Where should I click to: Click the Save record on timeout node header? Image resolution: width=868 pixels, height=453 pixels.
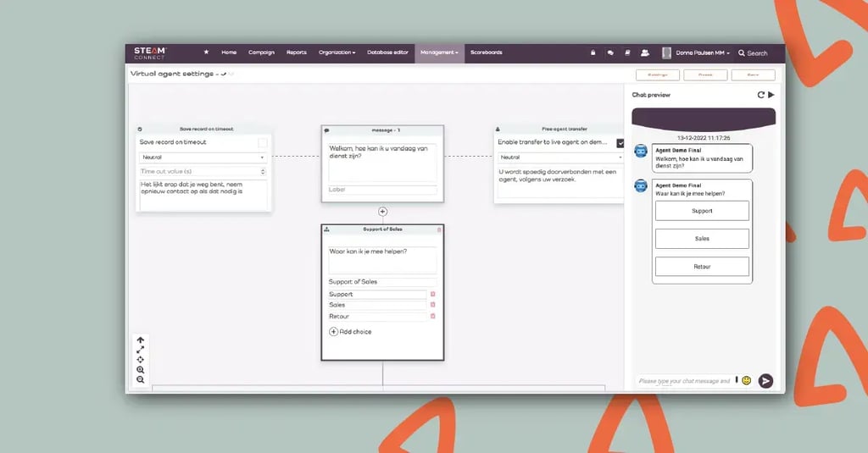[203, 129]
